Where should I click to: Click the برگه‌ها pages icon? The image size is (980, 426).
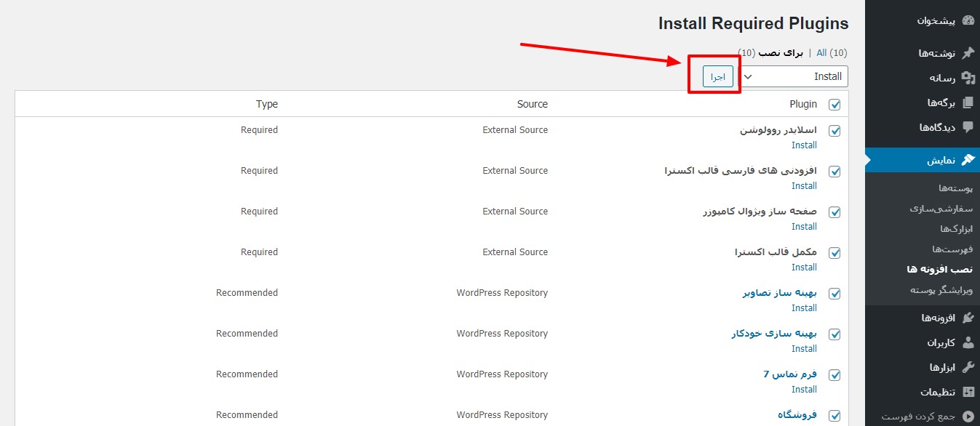click(968, 103)
